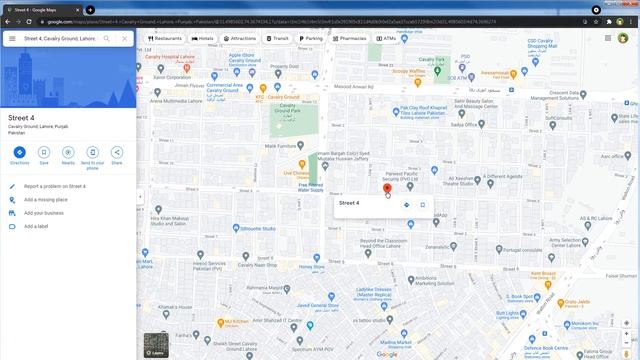Click Cavalry Hospital Lahore marker
640x360 pixels.
pos(187,68)
